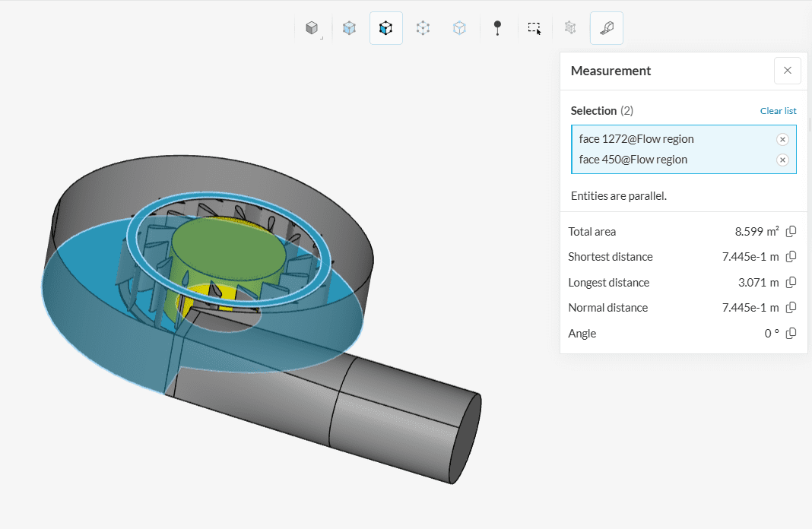The width and height of the screenshot is (812, 529).
Task: Close the Measurement panel
Action: 787,71
